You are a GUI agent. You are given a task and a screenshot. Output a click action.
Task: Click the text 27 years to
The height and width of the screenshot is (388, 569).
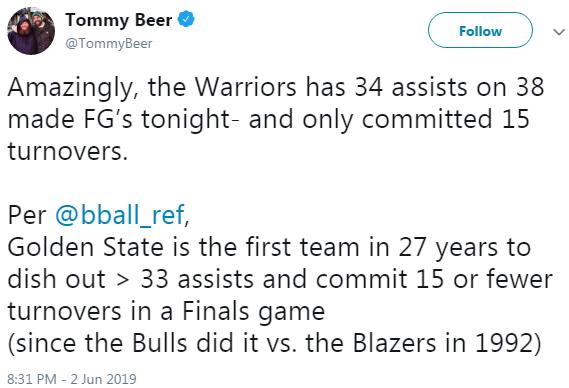pos(465,247)
